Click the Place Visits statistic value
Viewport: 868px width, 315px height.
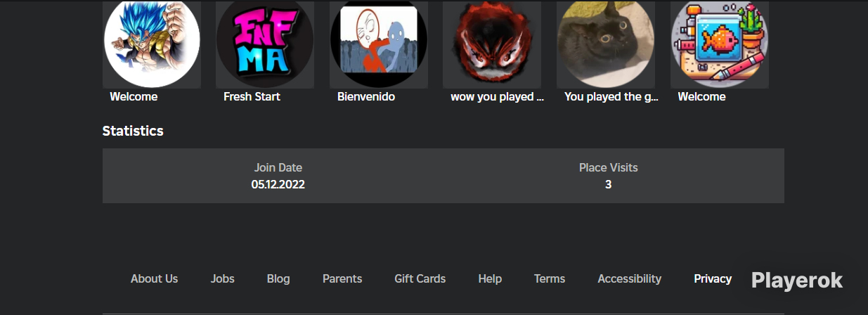point(608,185)
